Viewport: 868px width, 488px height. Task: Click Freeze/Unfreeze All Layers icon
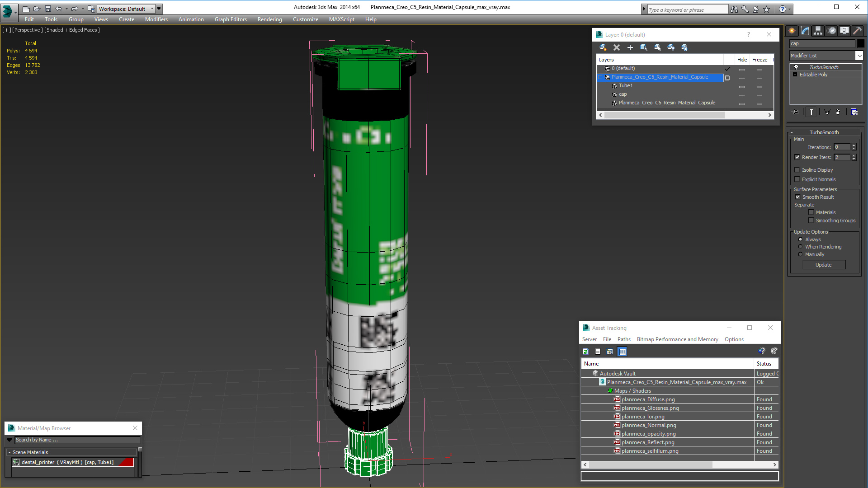pyautogui.click(x=684, y=47)
